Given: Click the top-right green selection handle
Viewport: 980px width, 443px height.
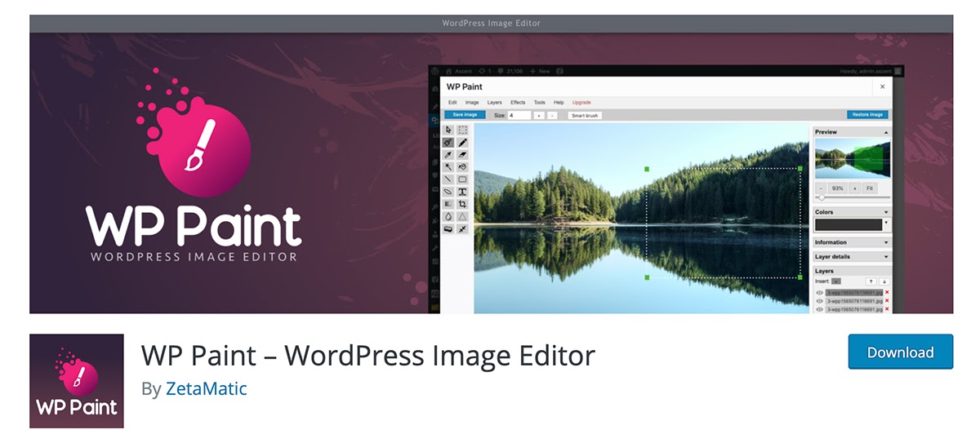Looking at the screenshot, I should pyautogui.click(x=800, y=169).
